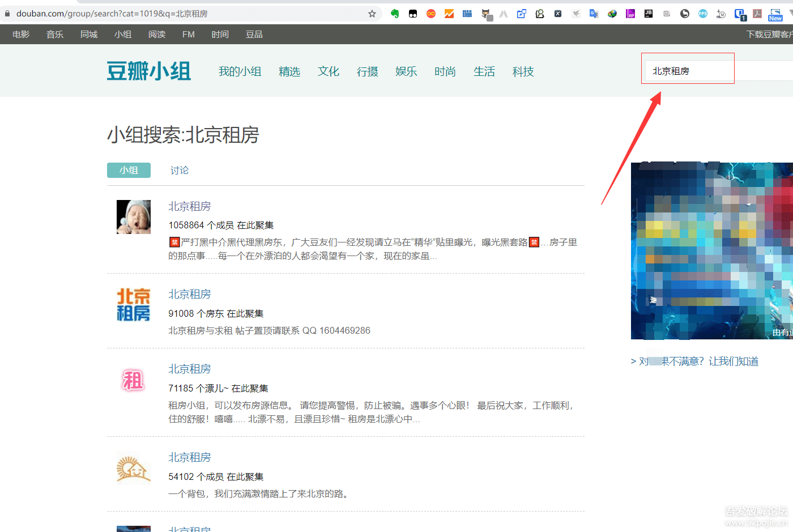Open the red PDF Acrobat extension
This screenshot has width=793, height=532.
click(x=757, y=14)
